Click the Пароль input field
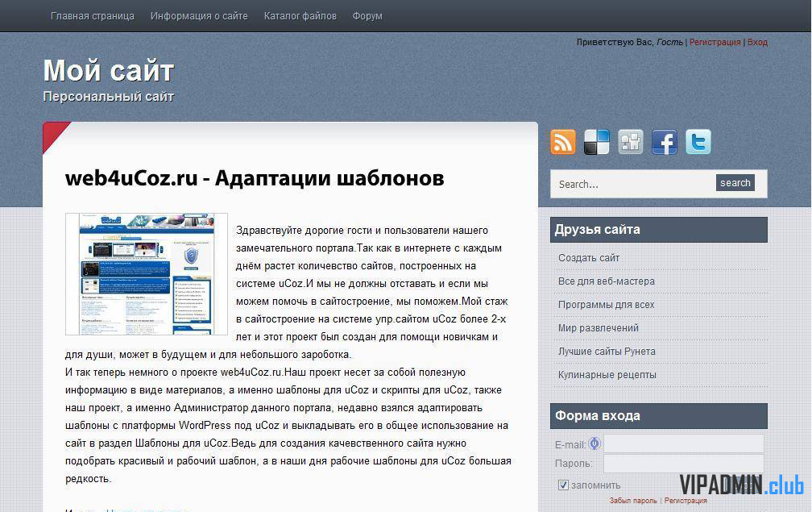The image size is (812, 512). [x=684, y=464]
